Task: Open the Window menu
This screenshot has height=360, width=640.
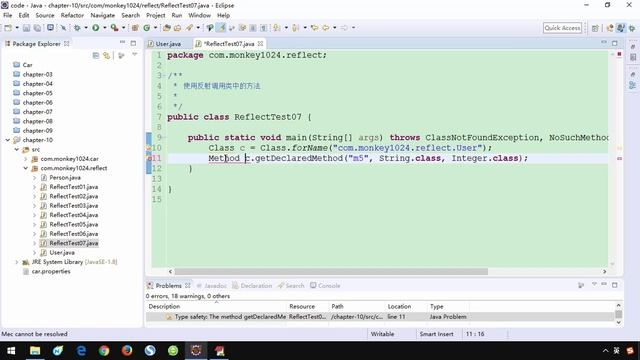Action: 200,15
